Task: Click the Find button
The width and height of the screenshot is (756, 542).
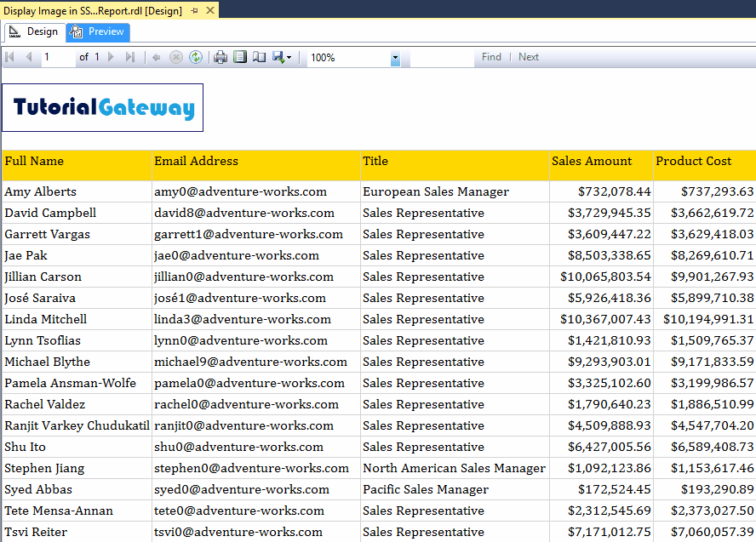Action: (x=491, y=57)
